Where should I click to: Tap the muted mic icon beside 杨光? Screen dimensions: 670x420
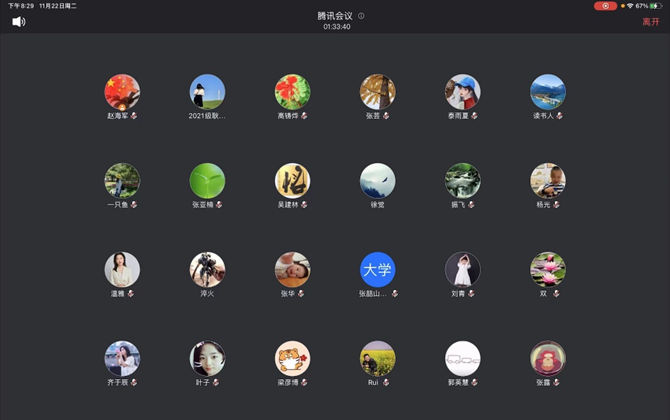click(x=556, y=205)
